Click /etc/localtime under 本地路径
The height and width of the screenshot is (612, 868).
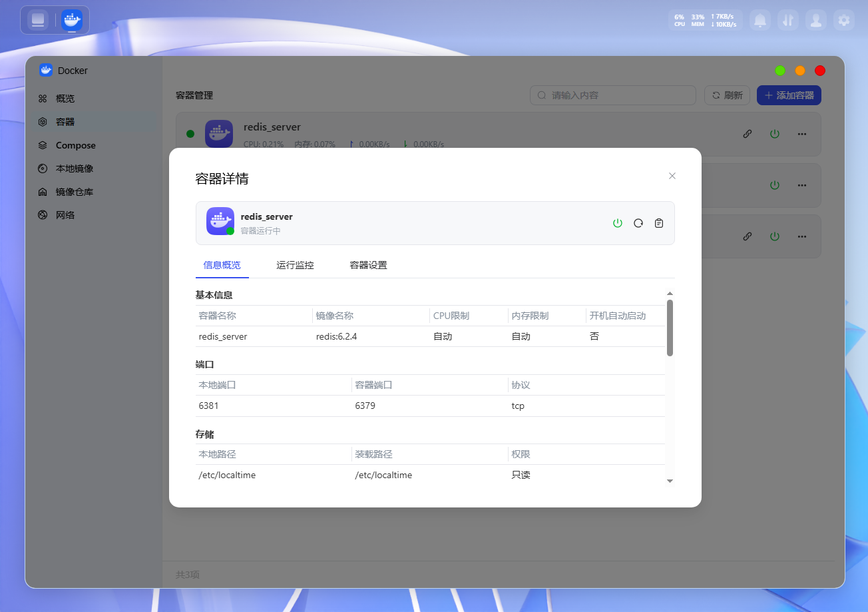click(x=227, y=475)
